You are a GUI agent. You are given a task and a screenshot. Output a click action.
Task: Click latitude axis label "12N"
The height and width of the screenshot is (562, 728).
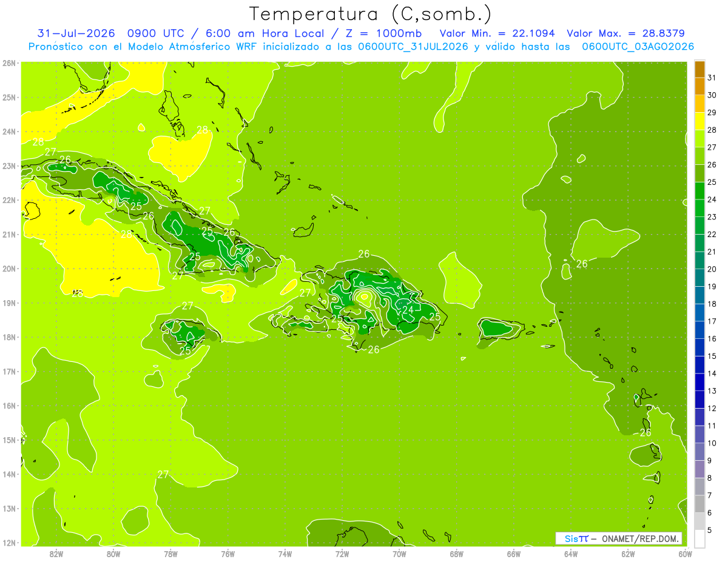coord(8,543)
